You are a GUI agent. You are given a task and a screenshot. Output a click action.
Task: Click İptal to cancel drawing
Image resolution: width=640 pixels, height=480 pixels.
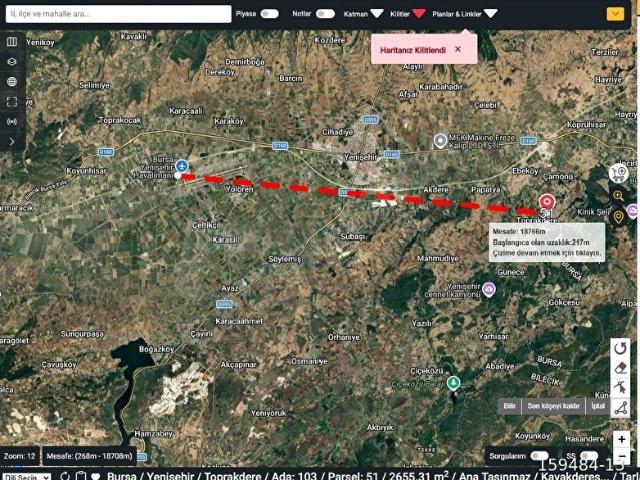(598, 406)
